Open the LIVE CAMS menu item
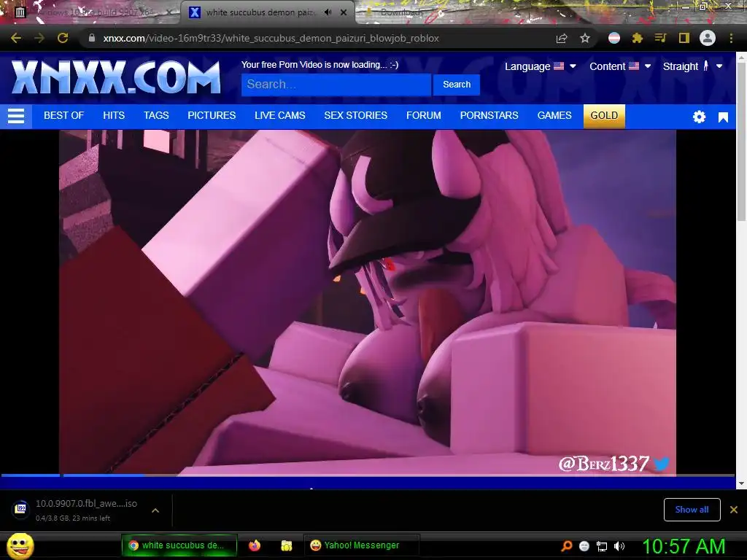 pyautogui.click(x=280, y=116)
